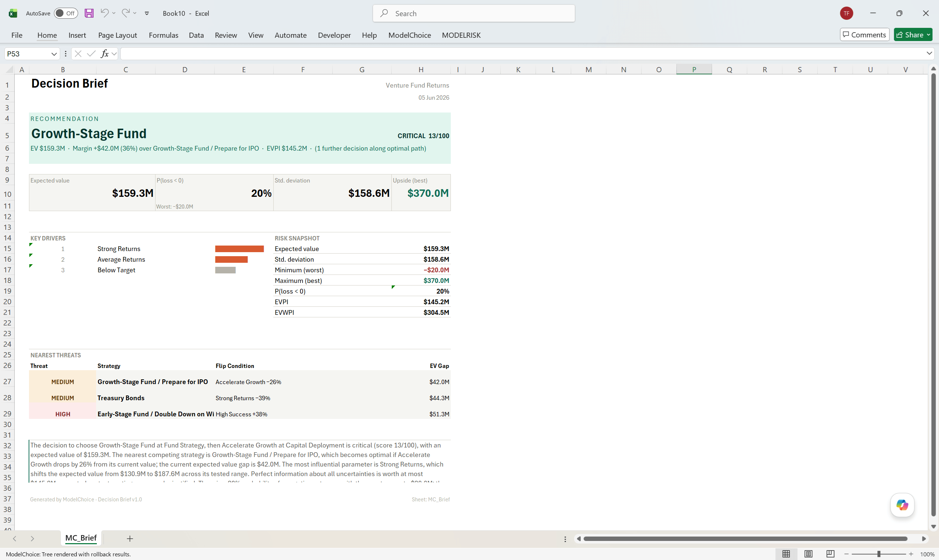Image resolution: width=939 pixels, height=560 pixels.
Task: Open the Customize Quick Access Toolbar menu
Action: point(147,13)
